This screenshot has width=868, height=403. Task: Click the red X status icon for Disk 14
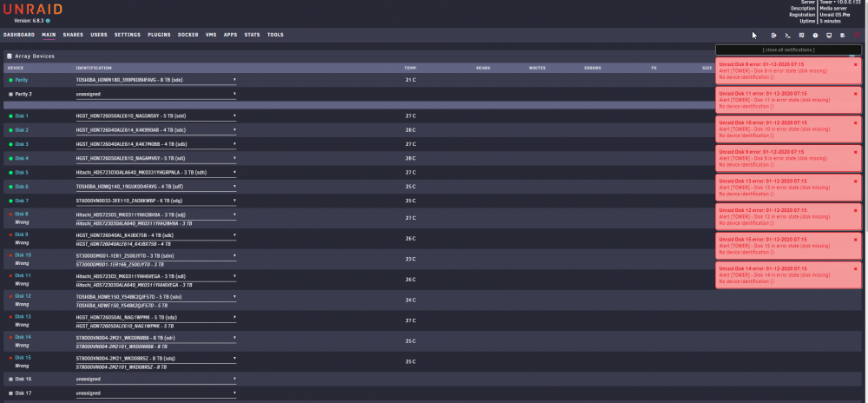click(10, 337)
